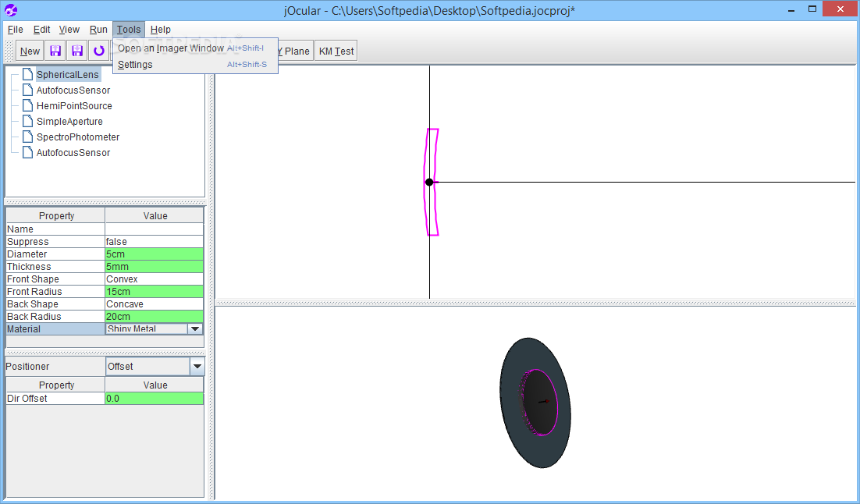Image resolution: width=860 pixels, height=504 pixels.
Task: Click the HemiPointSource document icon
Action: (x=27, y=105)
